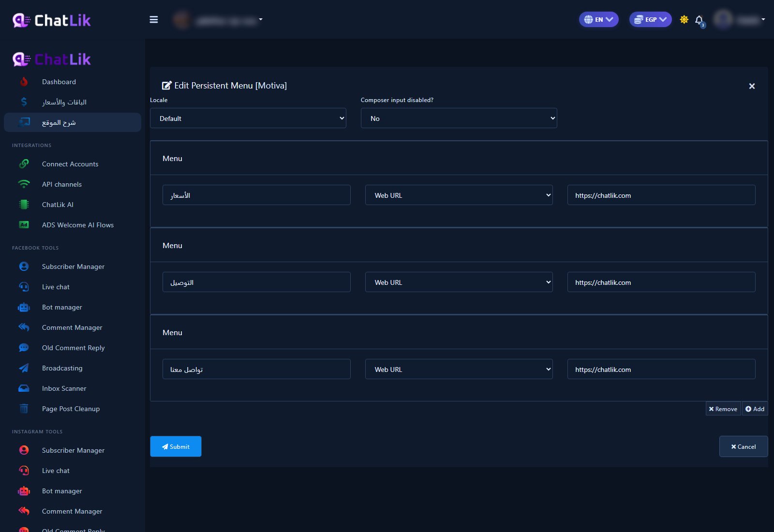Click the blue robot icon for Facebook Bot manager
Screen dimensions: 774x532
[24, 307]
